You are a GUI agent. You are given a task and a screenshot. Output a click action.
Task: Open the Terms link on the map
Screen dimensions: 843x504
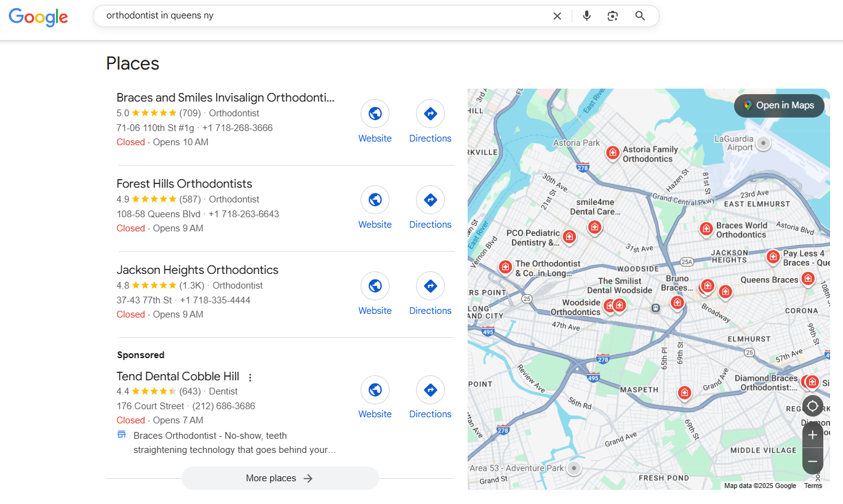[x=813, y=486]
